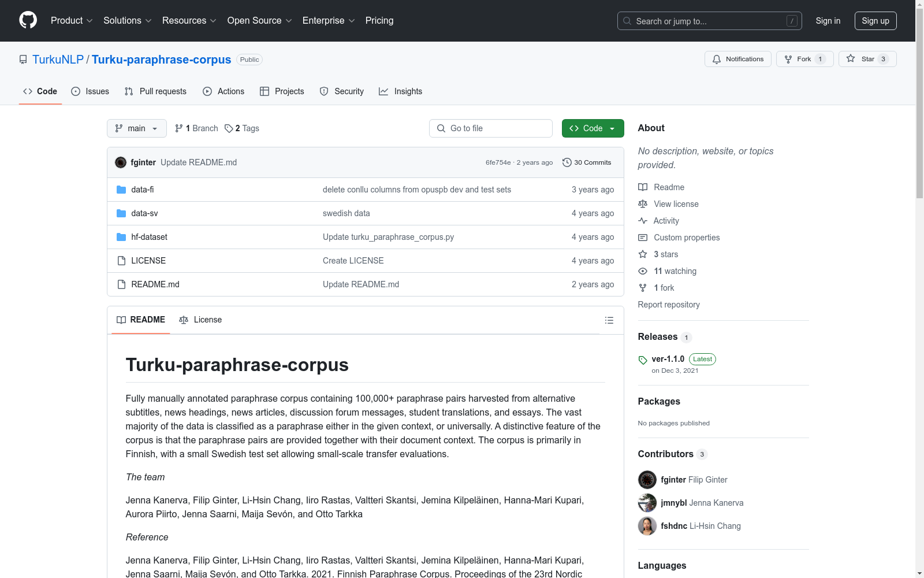Image resolution: width=924 pixels, height=578 pixels.
Task: Open the README outline list icon
Action: (x=609, y=320)
